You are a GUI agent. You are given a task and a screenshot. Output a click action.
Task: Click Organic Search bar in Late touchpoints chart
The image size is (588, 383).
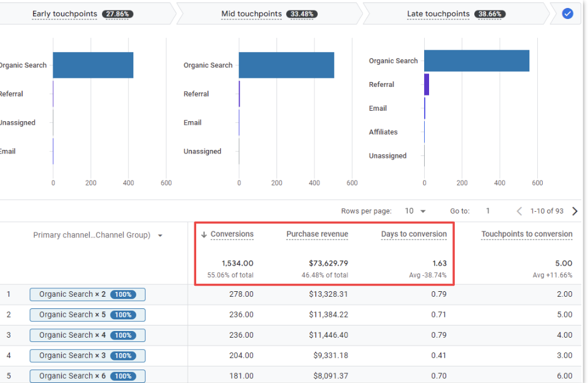(x=477, y=61)
